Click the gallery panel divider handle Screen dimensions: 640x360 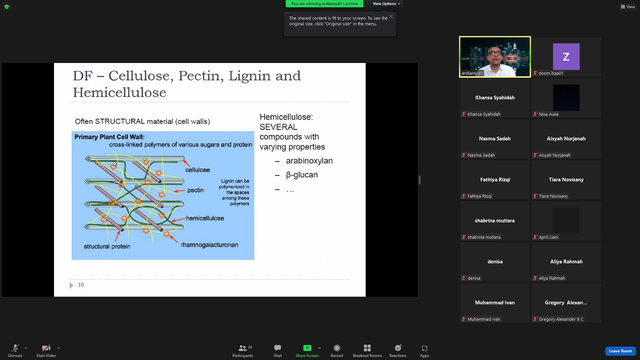(x=420, y=180)
